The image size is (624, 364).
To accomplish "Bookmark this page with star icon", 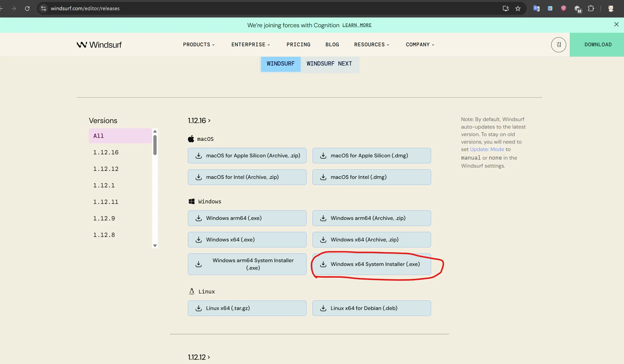I will (x=518, y=9).
